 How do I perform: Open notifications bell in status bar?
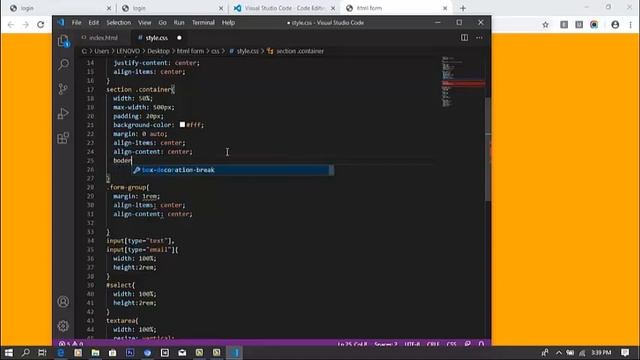click(481, 344)
